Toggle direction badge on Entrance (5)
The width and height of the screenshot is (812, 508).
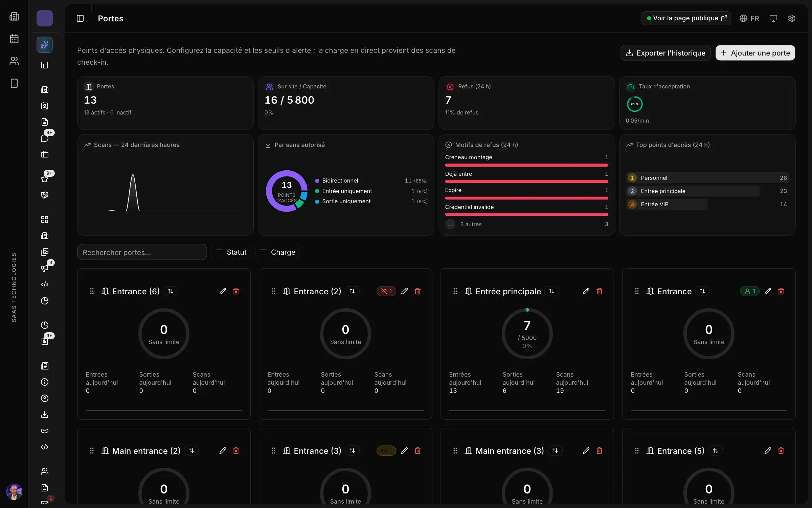point(716,451)
